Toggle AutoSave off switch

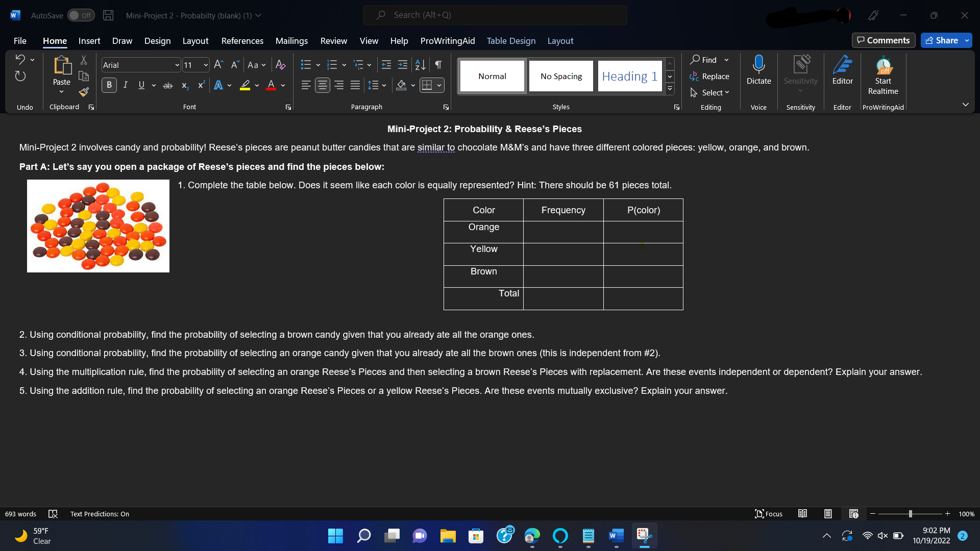pyautogui.click(x=81, y=15)
